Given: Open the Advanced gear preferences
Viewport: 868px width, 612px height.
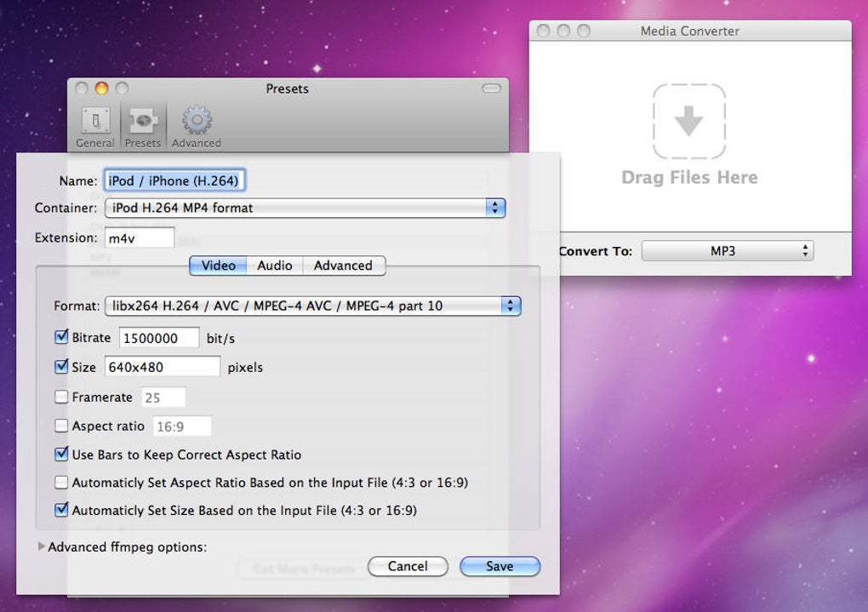Looking at the screenshot, I should (197, 127).
